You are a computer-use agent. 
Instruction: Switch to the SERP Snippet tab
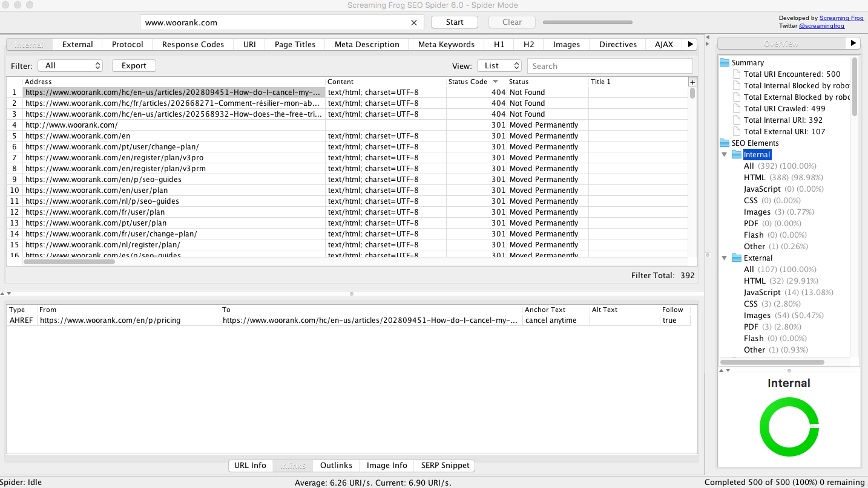pos(445,465)
